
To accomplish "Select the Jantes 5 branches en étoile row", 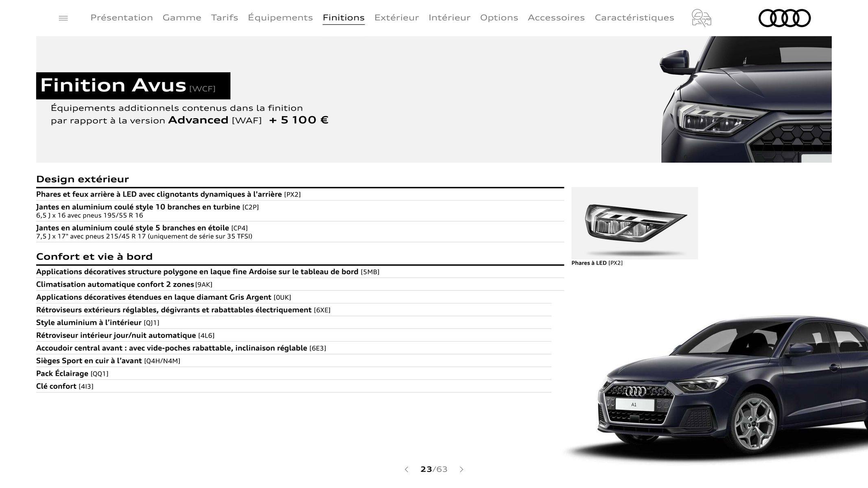I will [300, 232].
